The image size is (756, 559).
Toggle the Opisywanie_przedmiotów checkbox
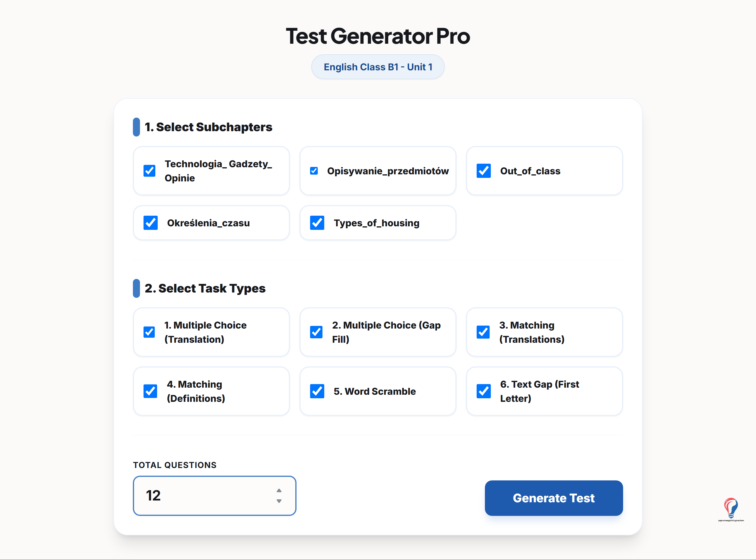[314, 171]
